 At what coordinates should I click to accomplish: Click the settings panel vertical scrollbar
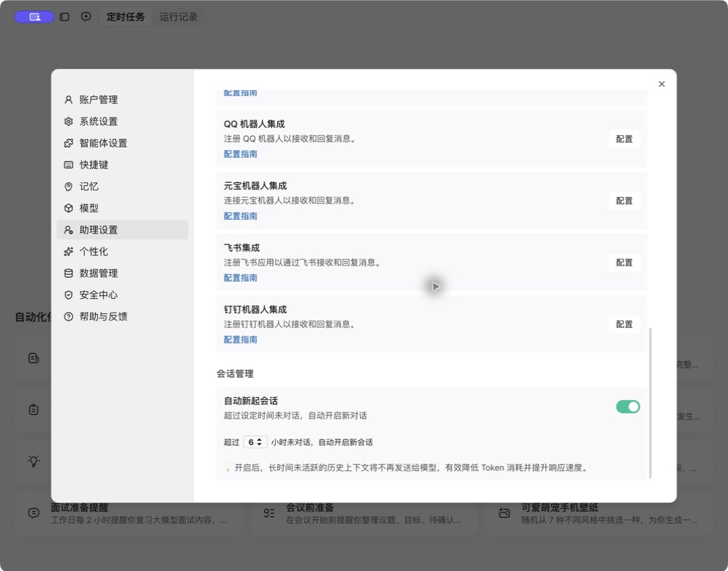click(650, 403)
